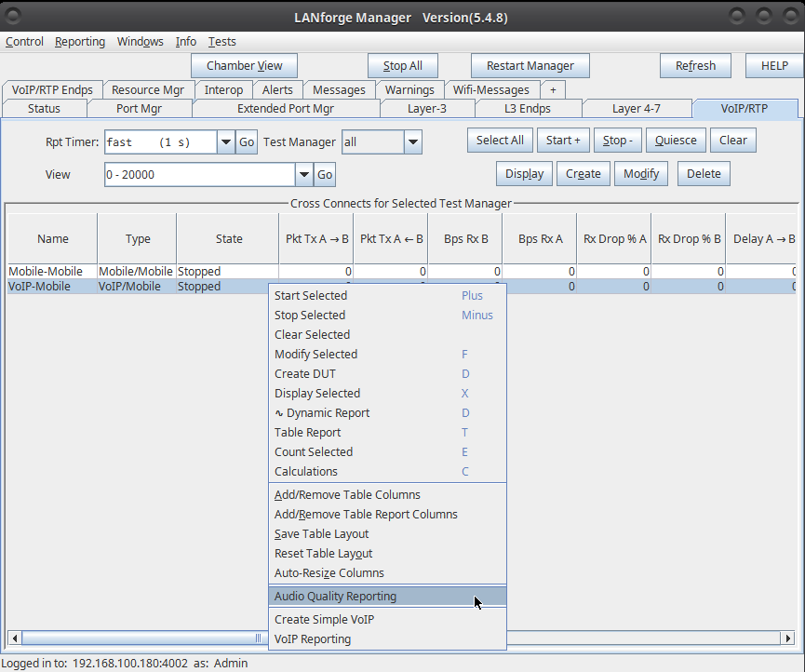Open the View range dropdown arrow
The height and width of the screenshot is (672, 805).
tap(304, 175)
